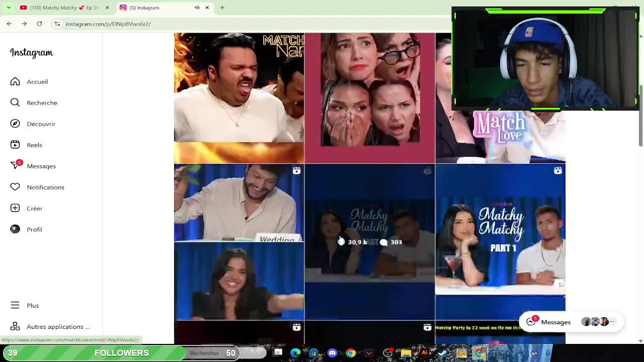This screenshot has width=644, height=362.
Task: Open Adobe Illustrator from taskbar
Action: click(x=425, y=353)
